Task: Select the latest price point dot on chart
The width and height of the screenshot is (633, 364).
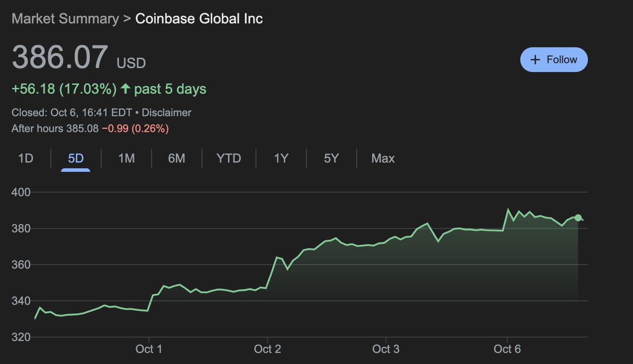Action: pos(577,217)
